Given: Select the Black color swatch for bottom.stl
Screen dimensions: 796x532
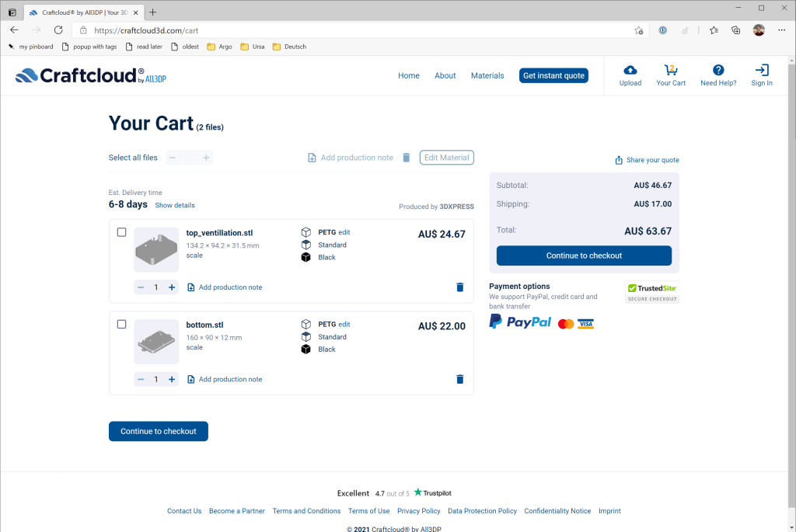Looking at the screenshot, I should [305, 349].
